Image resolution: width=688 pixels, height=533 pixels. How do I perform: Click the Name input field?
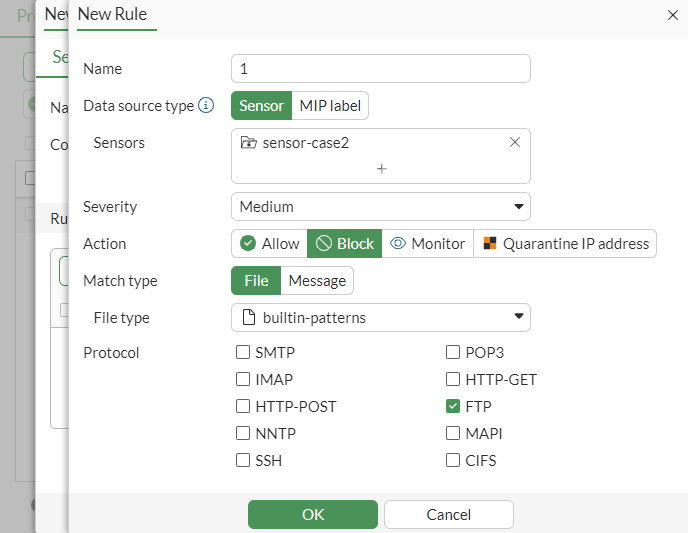pyautogui.click(x=380, y=69)
